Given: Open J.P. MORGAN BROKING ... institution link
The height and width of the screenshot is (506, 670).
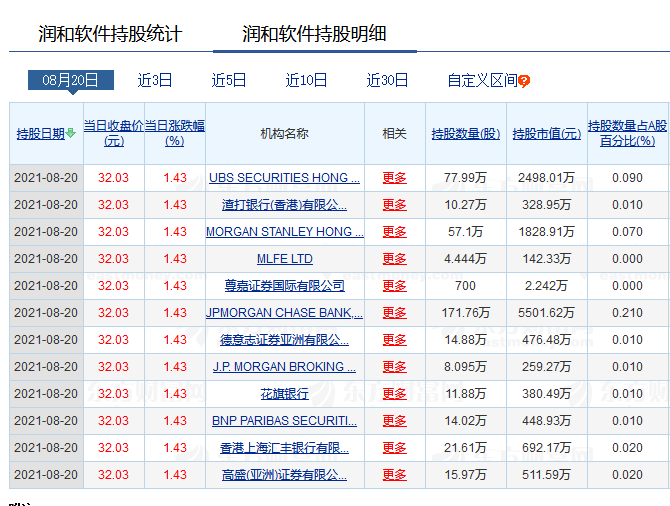Looking at the screenshot, I should click(x=285, y=367).
